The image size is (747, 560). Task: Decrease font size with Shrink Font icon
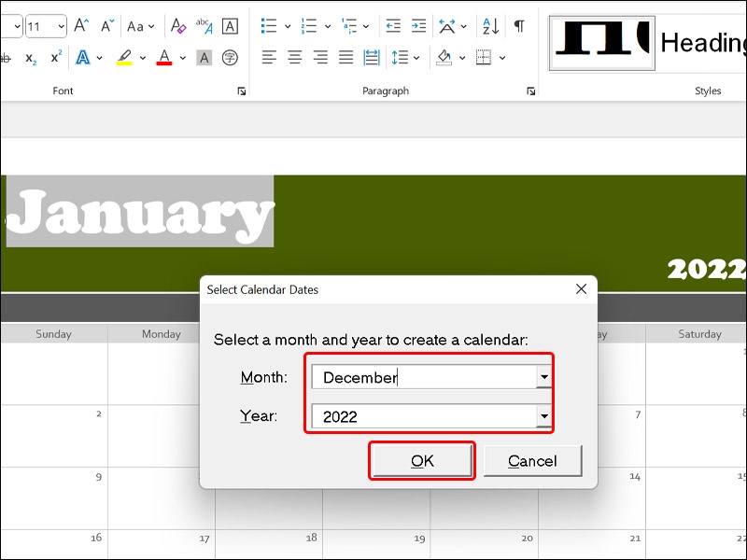pos(107,26)
